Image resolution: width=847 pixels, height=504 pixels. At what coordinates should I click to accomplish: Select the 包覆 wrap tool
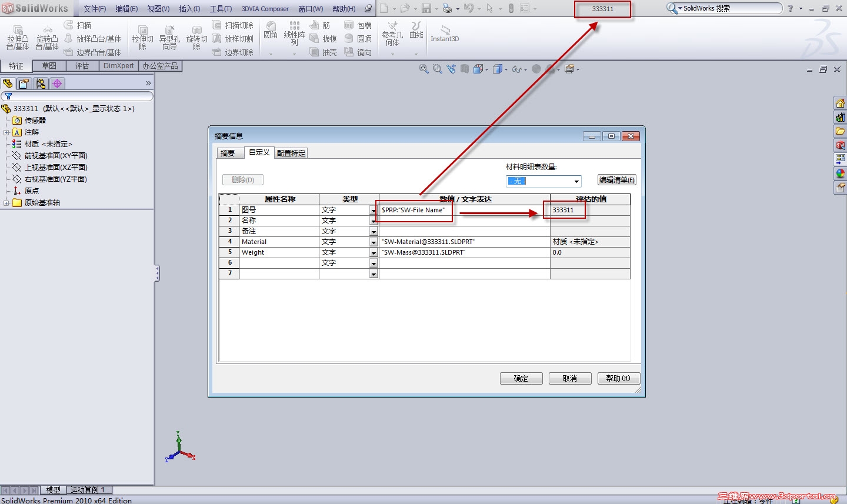[x=358, y=25]
